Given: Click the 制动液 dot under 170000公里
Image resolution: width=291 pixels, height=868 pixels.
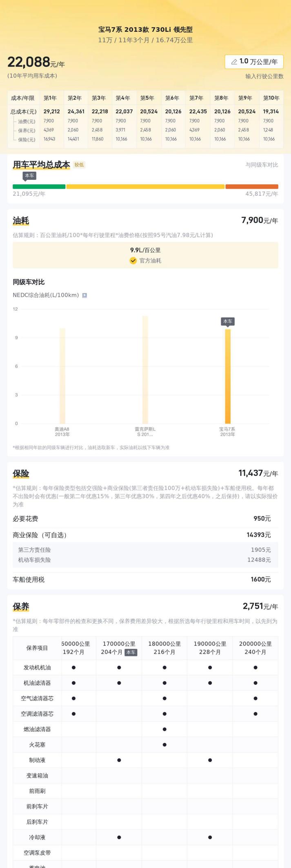Looking at the screenshot, I should (x=119, y=760).
